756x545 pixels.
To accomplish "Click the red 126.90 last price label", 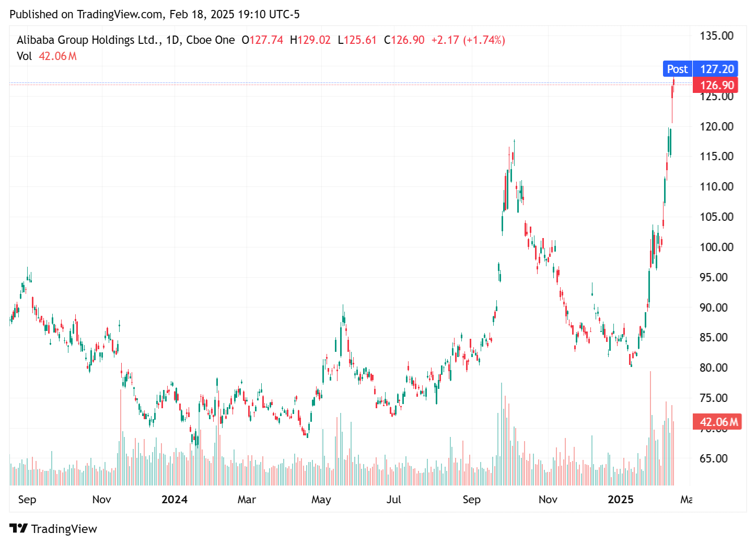I will [x=715, y=85].
